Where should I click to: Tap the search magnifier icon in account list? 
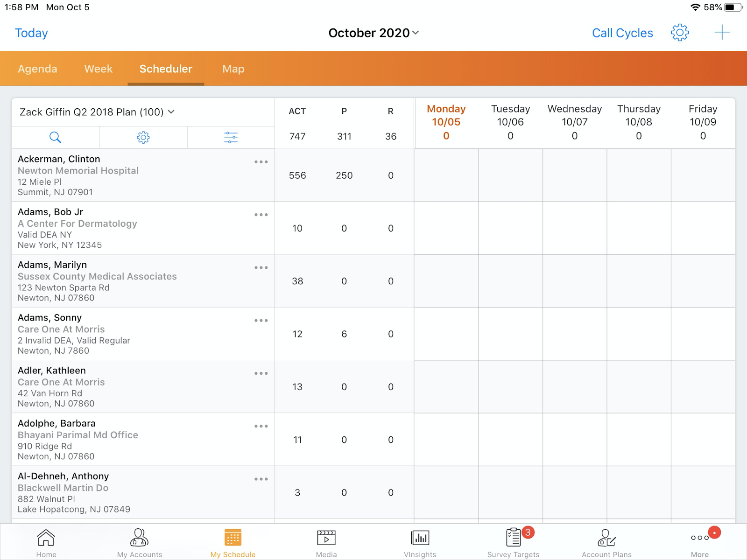pyautogui.click(x=55, y=137)
